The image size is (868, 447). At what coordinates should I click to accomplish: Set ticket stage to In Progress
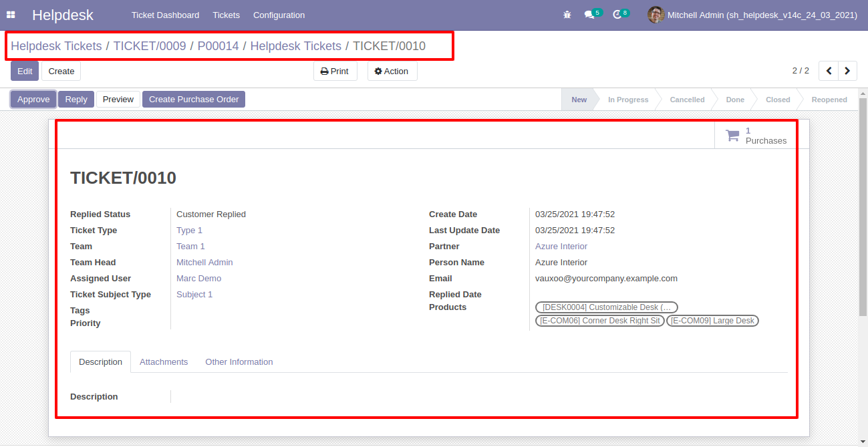(x=627, y=100)
